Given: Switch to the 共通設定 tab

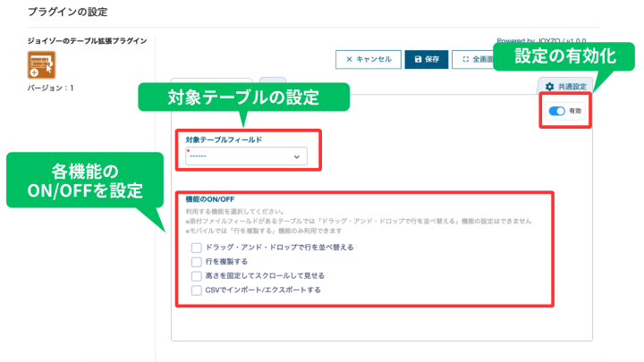Looking at the screenshot, I should pyautogui.click(x=564, y=86).
